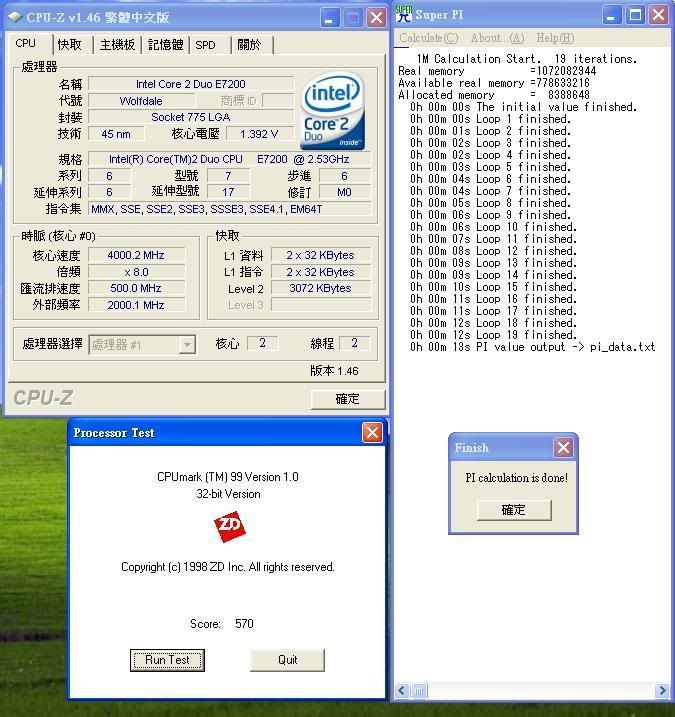Close the Super PI window
The width and height of the screenshot is (675, 717).
pyautogui.click(x=659, y=15)
